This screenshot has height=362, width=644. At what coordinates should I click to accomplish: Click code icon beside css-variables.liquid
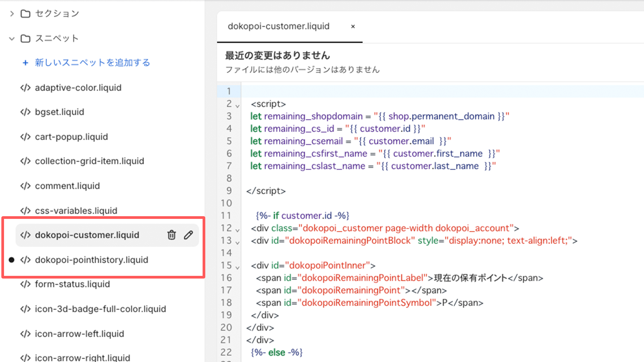tap(25, 211)
